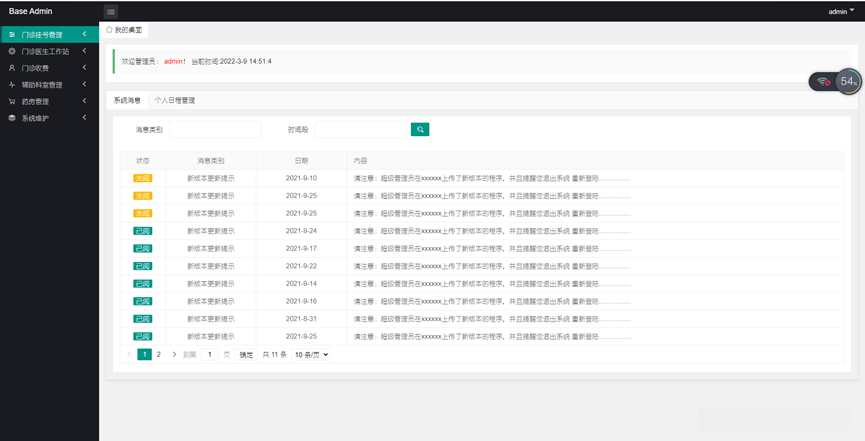Open the 10 条/页 page size dropdown
This screenshot has width=865, height=441.
click(311, 354)
